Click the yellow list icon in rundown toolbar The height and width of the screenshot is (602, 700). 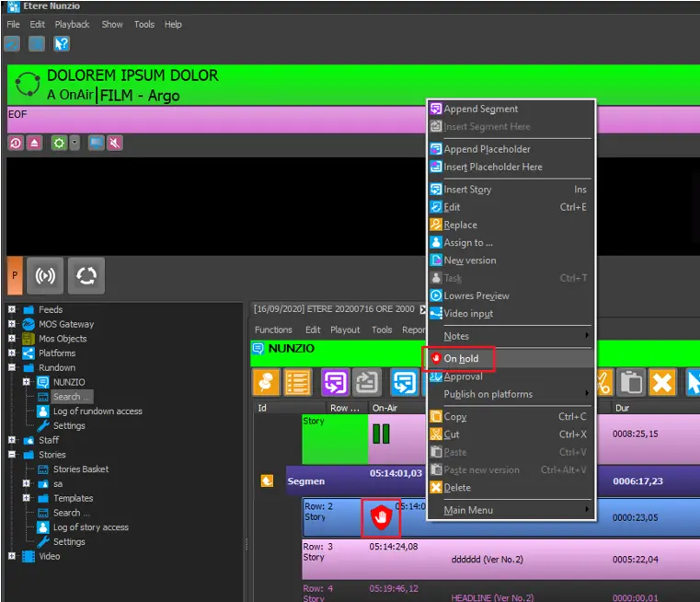tap(296, 382)
